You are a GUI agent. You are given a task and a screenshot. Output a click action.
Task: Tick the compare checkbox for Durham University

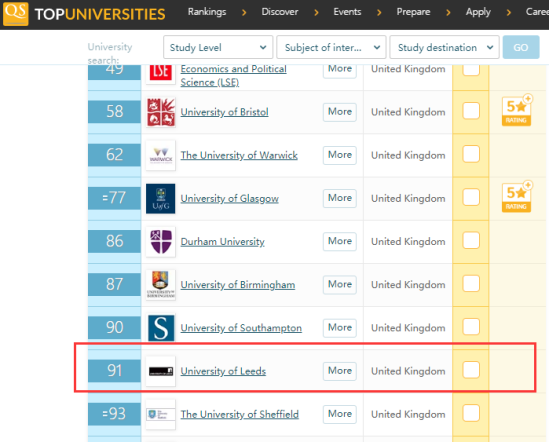(x=471, y=240)
